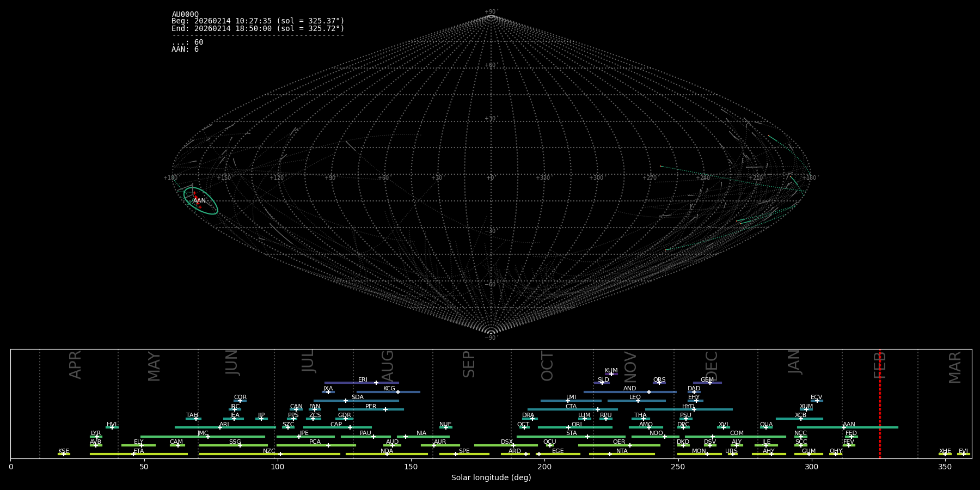Click the URS shower label
The image size is (980, 490).
pyautogui.click(x=731, y=451)
